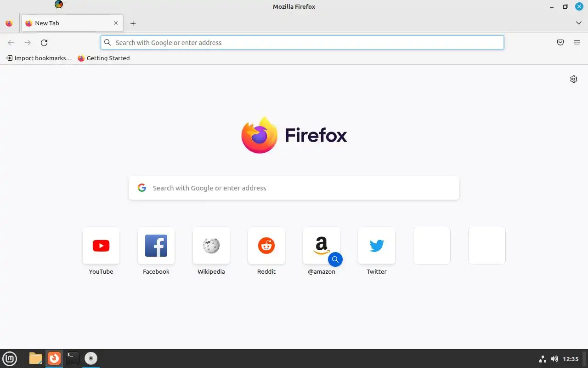The width and height of the screenshot is (588, 368).
Task: Restore the Firefox window size
Action: click(565, 7)
